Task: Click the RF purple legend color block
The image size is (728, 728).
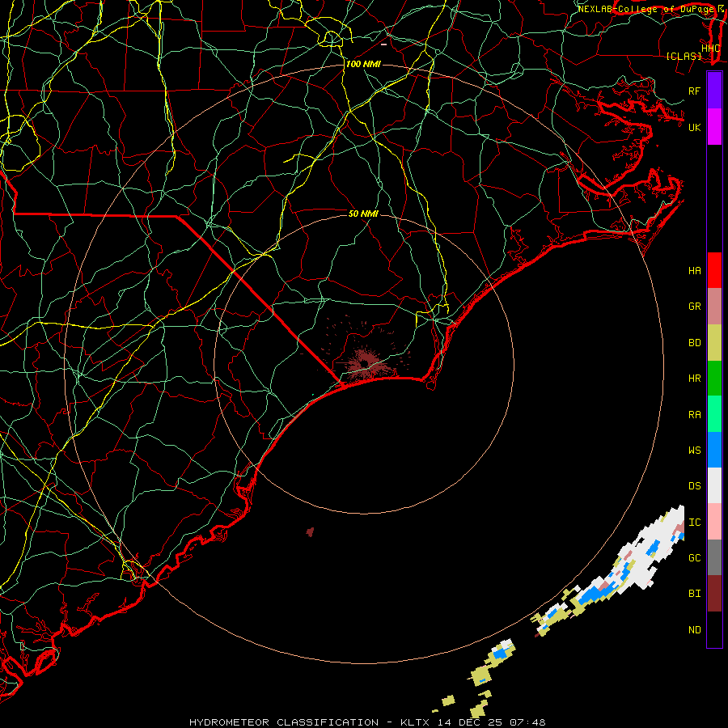Action: (714, 91)
